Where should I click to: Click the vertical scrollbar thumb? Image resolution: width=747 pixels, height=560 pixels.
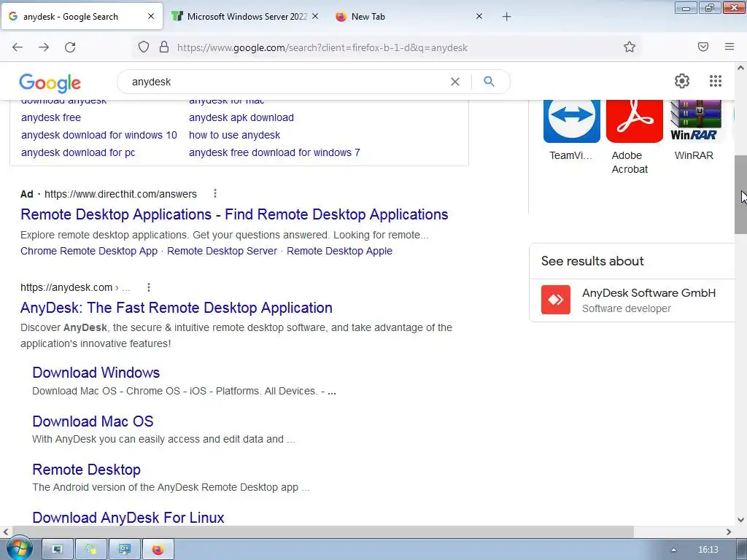pos(741,194)
